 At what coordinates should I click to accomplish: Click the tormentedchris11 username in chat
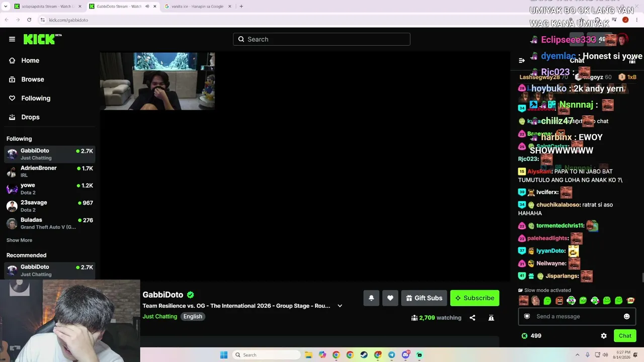(560, 226)
